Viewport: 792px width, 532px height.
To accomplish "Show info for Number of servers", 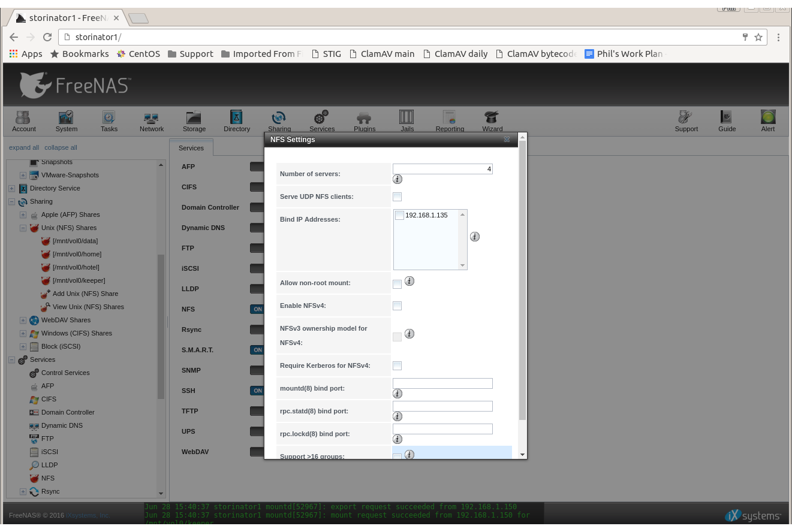I will (397, 179).
